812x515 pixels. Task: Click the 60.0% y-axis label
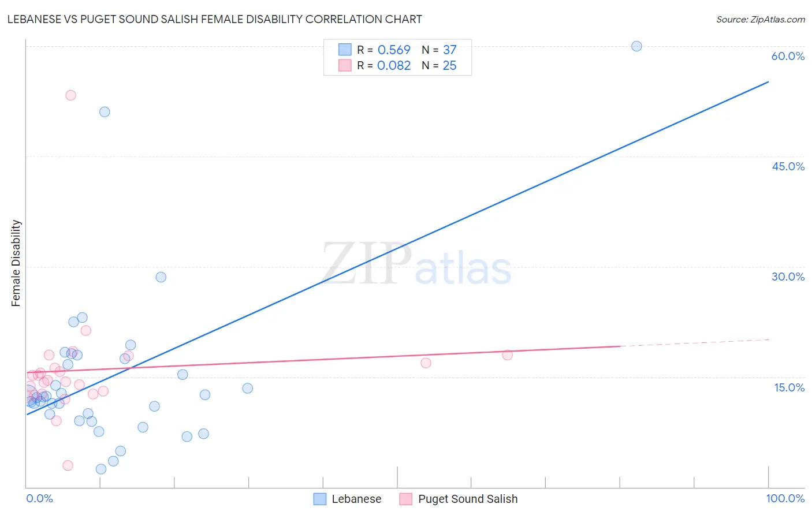tap(788, 56)
